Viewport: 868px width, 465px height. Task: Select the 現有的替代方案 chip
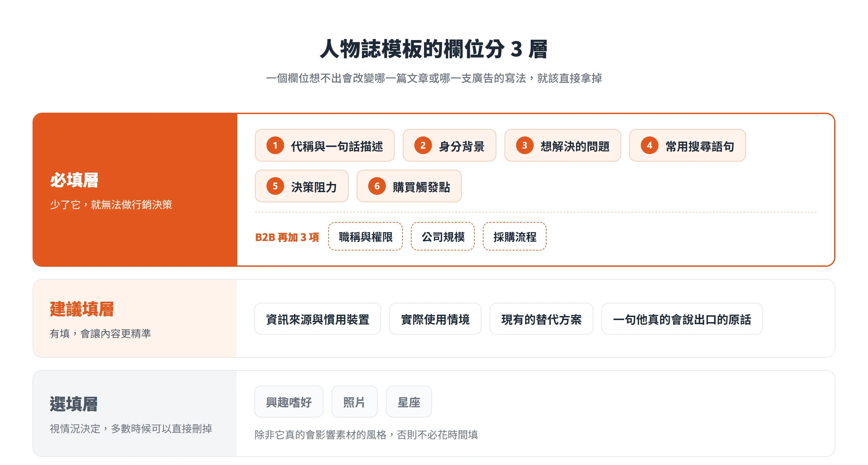pos(541,319)
